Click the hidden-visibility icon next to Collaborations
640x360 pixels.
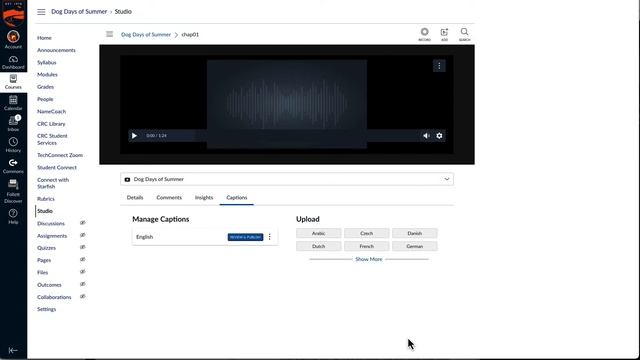click(x=82, y=296)
